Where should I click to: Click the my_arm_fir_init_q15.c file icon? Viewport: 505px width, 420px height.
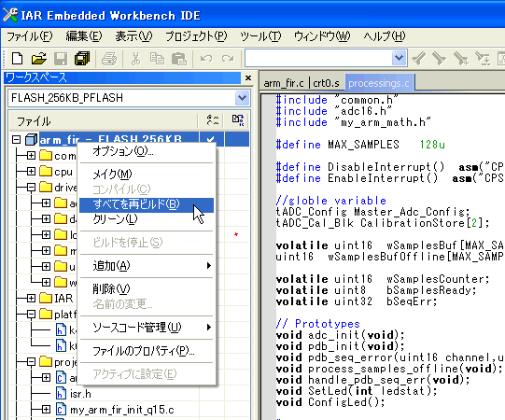tap(61, 410)
